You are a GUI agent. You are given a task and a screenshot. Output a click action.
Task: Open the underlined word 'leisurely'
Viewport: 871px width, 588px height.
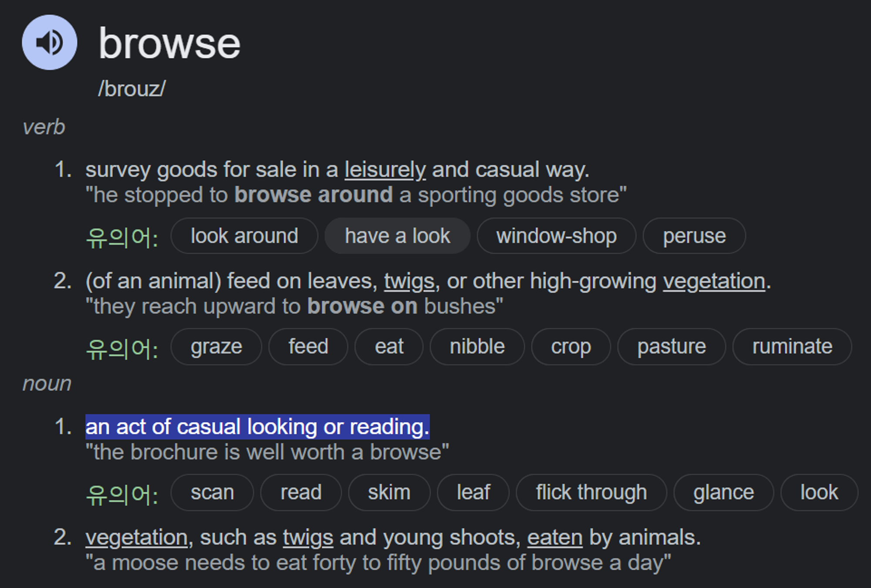click(385, 170)
